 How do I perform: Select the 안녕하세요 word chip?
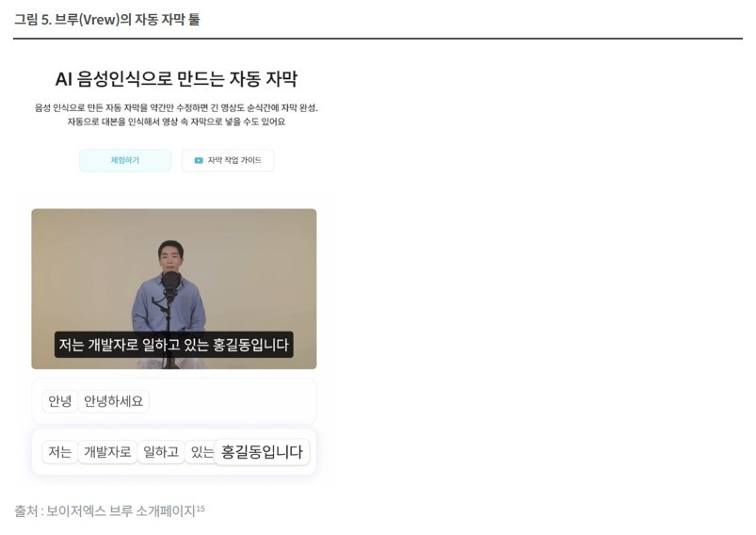[x=113, y=401]
